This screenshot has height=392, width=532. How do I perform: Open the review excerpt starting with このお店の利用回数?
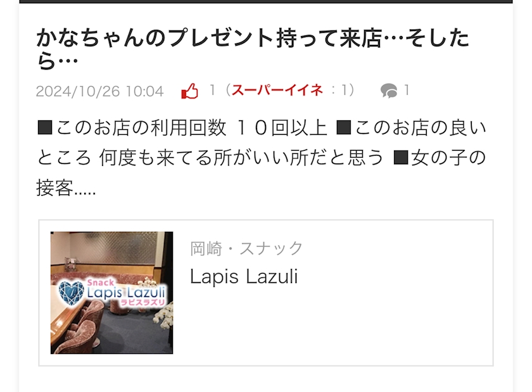261,158
